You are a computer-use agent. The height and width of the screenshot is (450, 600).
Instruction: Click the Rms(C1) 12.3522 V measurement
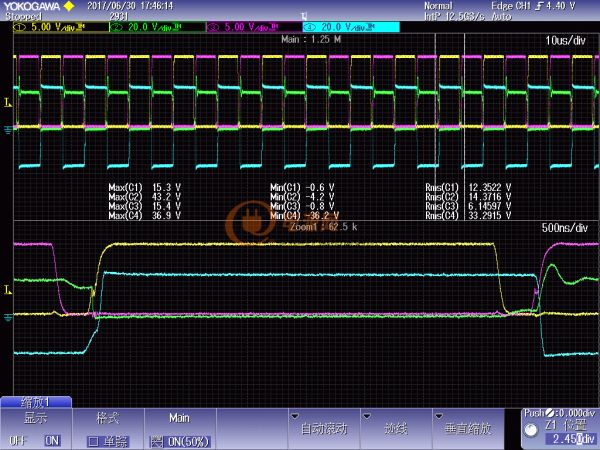pyautogui.click(x=468, y=188)
